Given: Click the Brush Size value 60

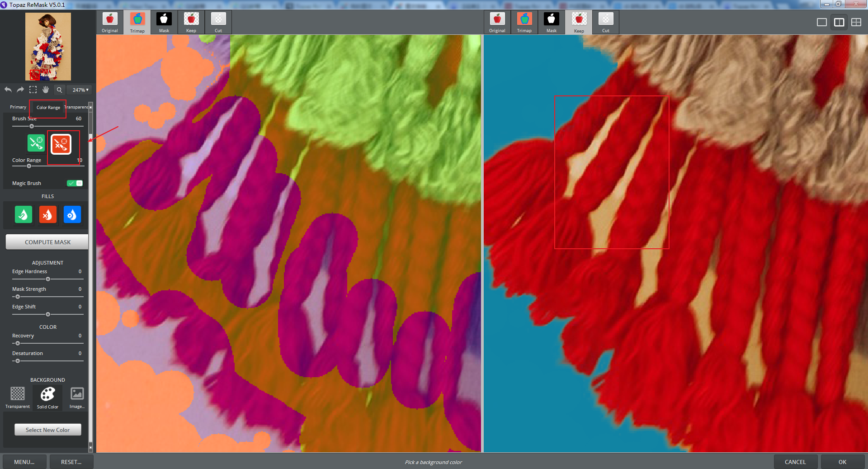Looking at the screenshot, I should click(x=79, y=118).
